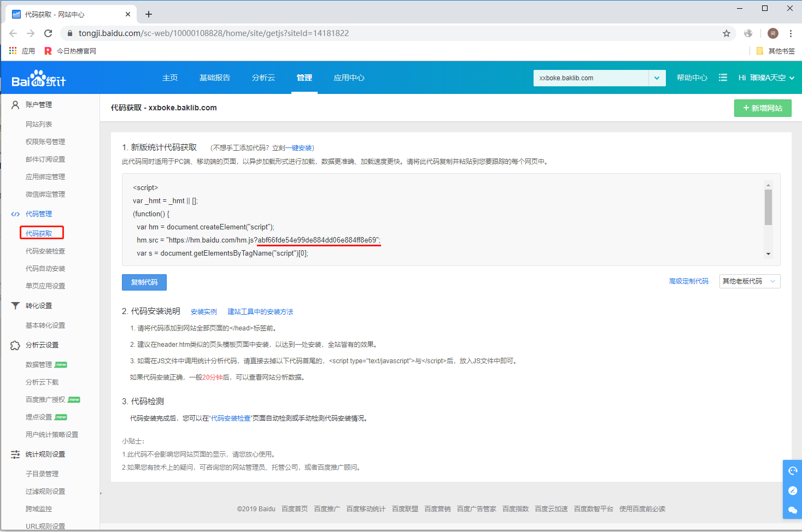
Task: Open 其他书签 folder
Action: pyautogui.click(x=776, y=51)
